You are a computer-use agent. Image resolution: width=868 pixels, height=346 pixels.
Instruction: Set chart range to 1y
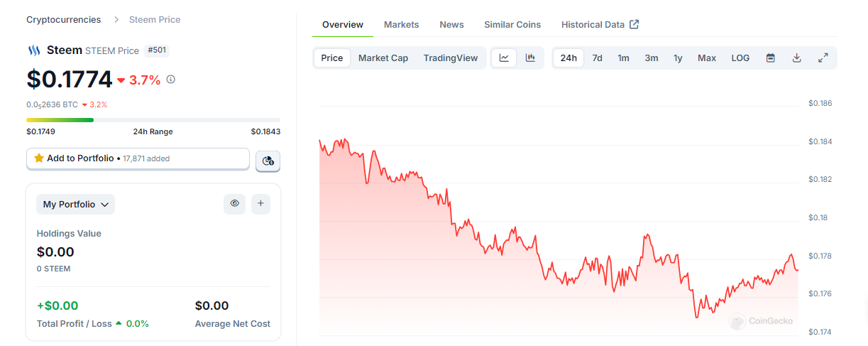coord(678,58)
